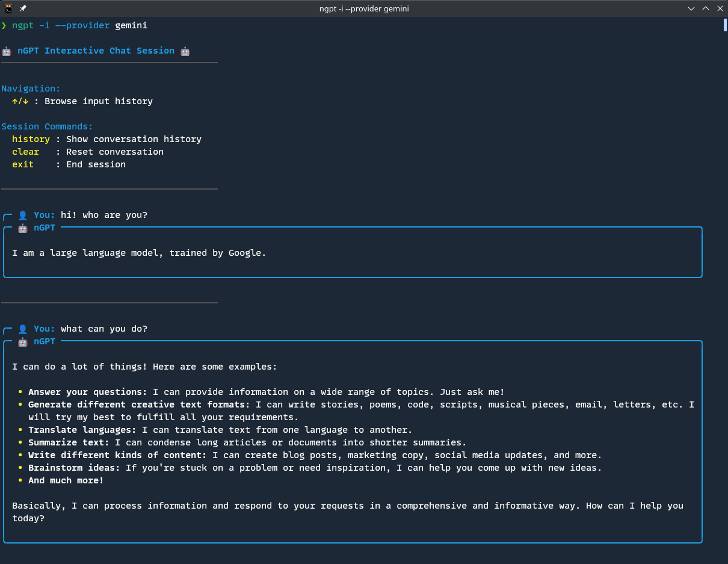
Task: Select the 'exit' session command
Action: click(x=23, y=164)
